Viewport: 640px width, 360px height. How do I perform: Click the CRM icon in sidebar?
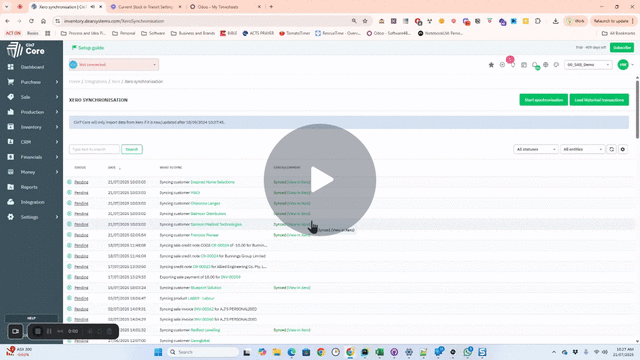point(11,142)
